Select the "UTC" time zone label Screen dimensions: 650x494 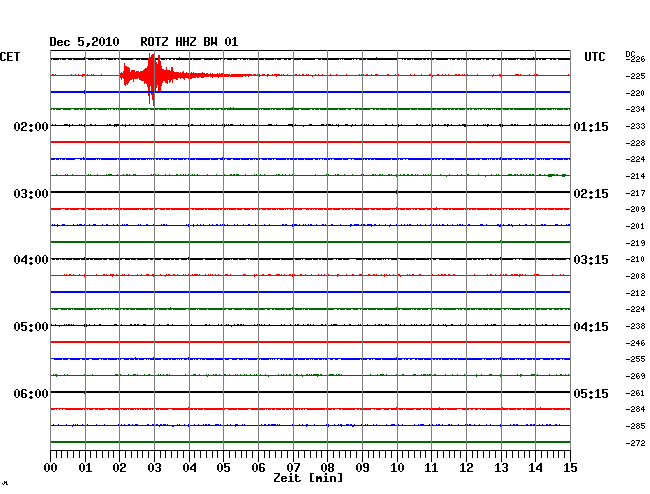(x=594, y=57)
